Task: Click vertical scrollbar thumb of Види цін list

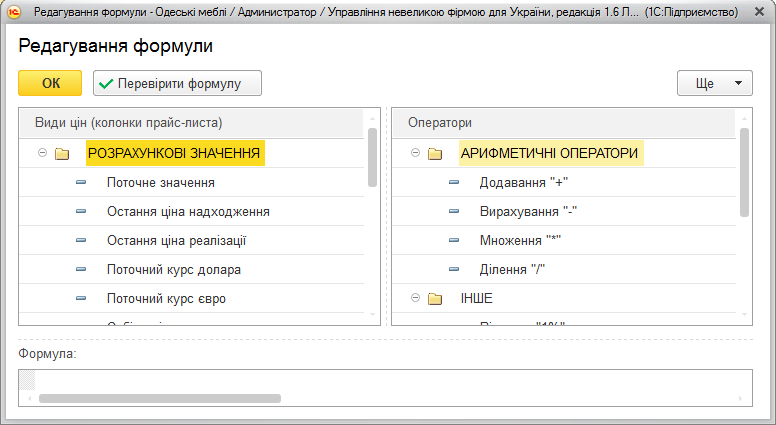Action: [372, 157]
